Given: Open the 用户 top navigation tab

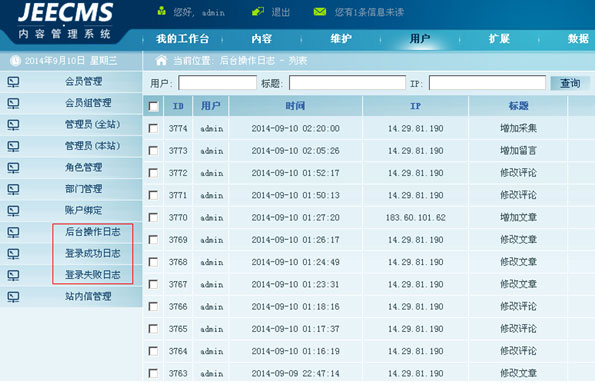Looking at the screenshot, I should [420, 39].
